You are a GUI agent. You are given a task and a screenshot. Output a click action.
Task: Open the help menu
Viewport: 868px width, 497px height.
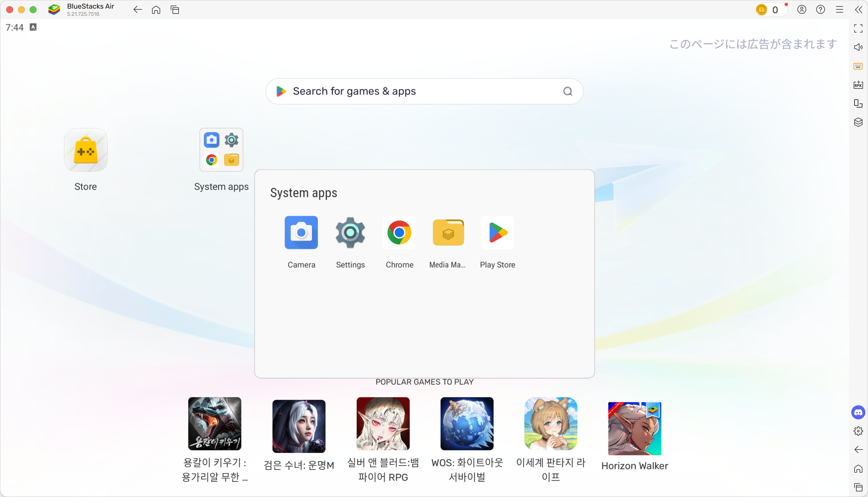pyautogui.click(x=821, y=10)
